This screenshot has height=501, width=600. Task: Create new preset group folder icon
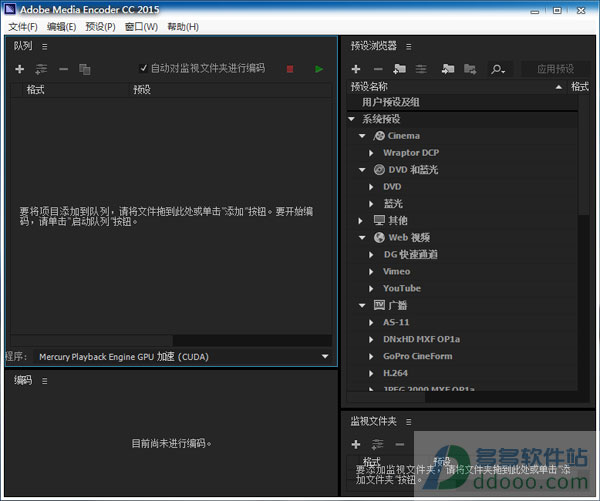click(x=399, y=69)
